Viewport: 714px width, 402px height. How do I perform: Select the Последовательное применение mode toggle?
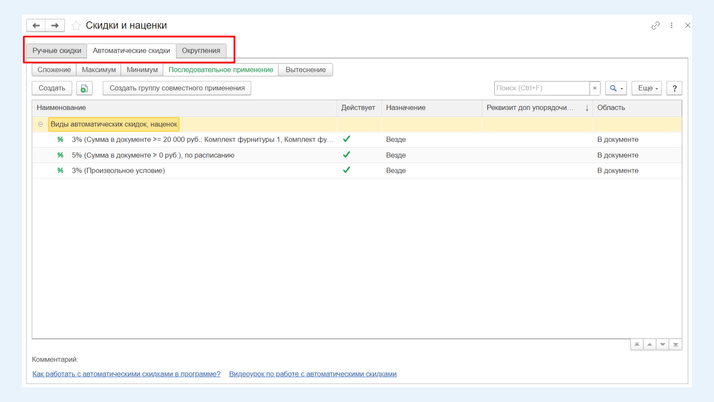tap(220, 70)
